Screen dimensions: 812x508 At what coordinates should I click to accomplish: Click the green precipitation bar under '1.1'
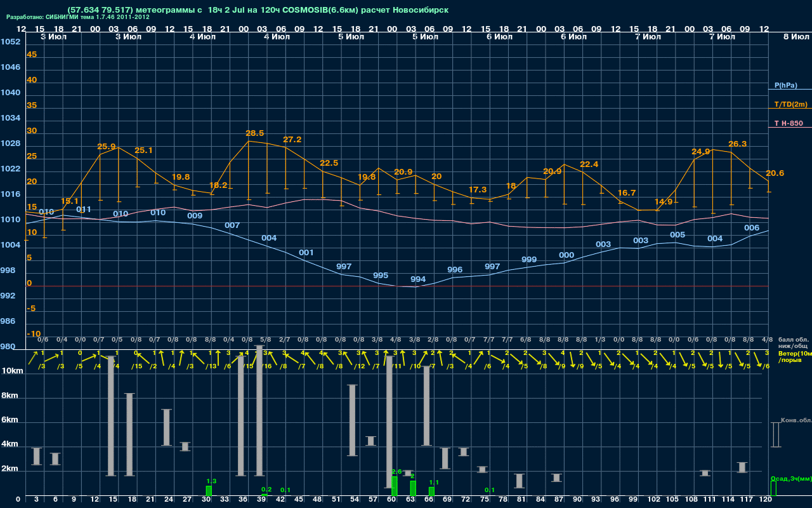[431, 491]
